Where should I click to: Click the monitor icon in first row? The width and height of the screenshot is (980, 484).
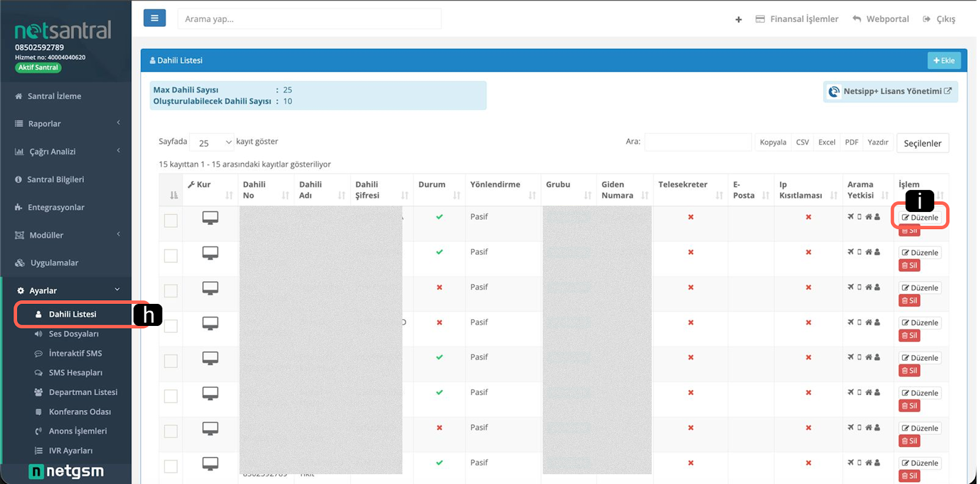tap(210, 218)
